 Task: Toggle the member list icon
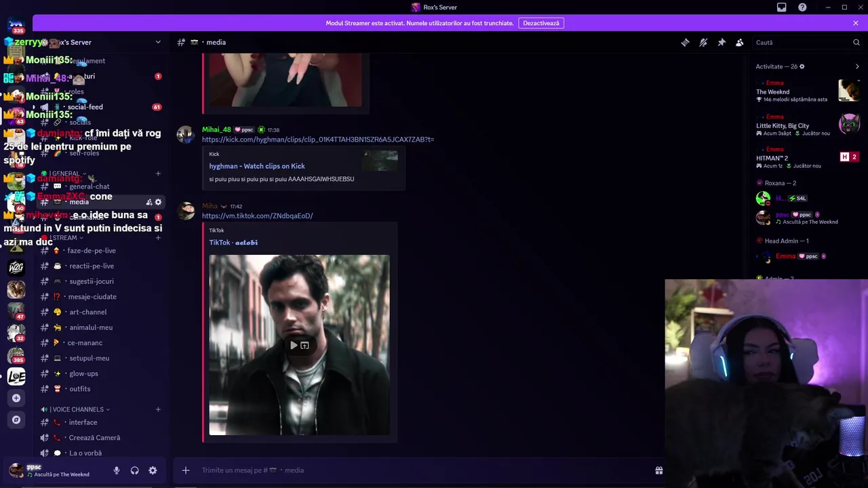click(740, 42)
